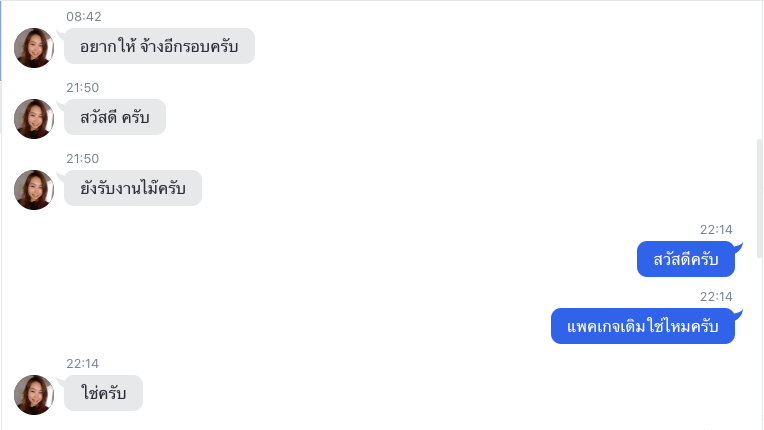This screenshot has width=764, height=430.
Task: Select the blue sent bubble สวัสดีครับ
Action: click(686, 259)
